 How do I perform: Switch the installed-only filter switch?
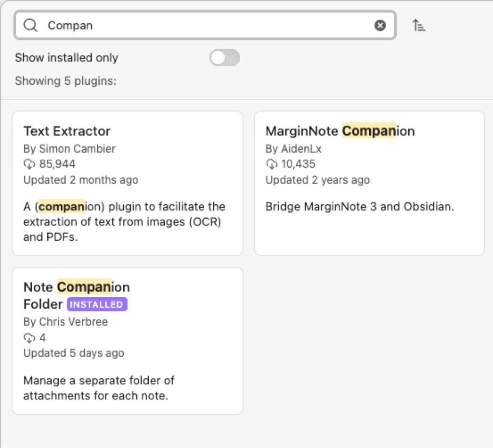click(x=224, y=57)
